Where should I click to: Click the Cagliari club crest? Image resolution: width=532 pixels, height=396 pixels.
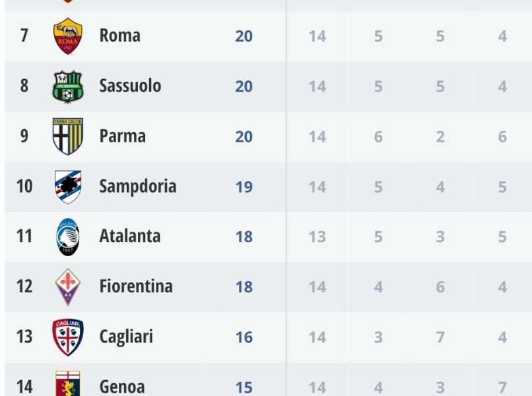68,337
